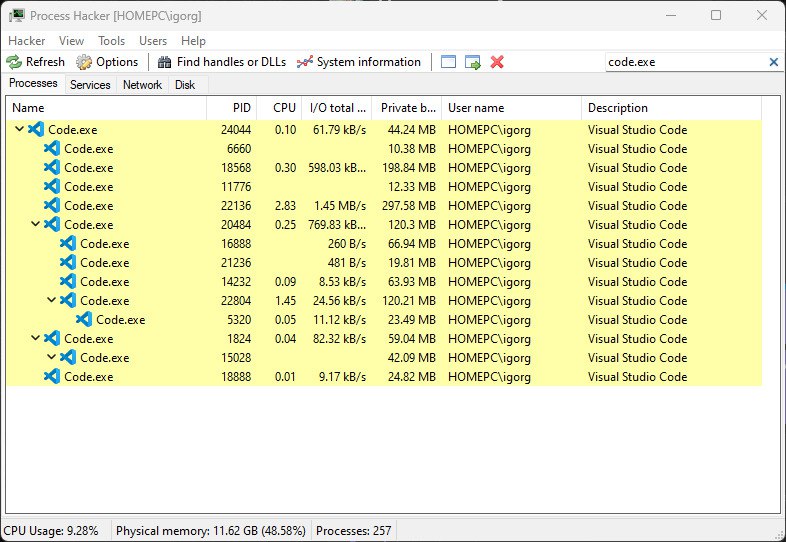Switch to the Network tab
The width and height of the screenshot is (786, 542).
click(142, 85)
